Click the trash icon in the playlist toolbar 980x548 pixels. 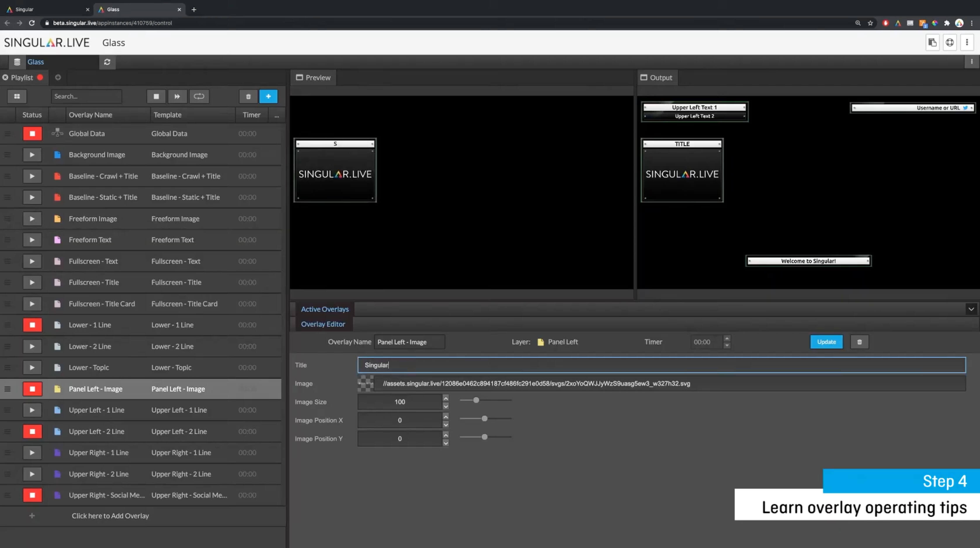[248, 97]
